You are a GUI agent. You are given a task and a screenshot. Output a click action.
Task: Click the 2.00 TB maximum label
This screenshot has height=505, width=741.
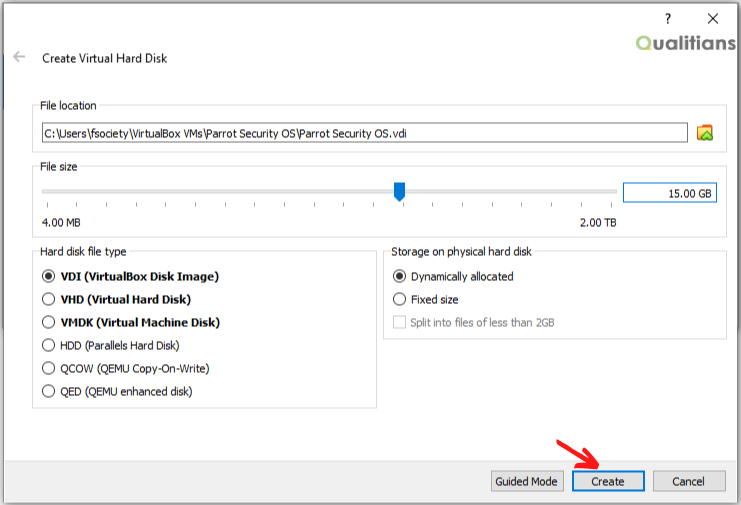[x=598, y=223]
